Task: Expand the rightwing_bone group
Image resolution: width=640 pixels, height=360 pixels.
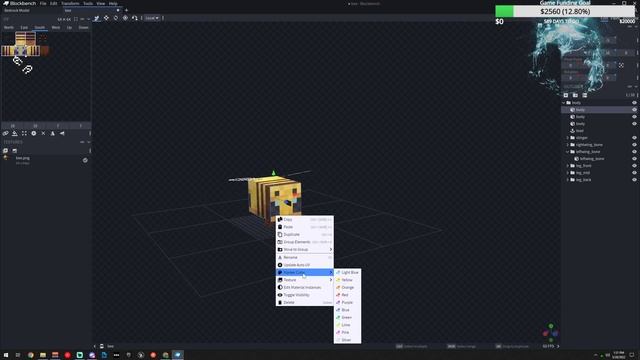Action: 568,144
